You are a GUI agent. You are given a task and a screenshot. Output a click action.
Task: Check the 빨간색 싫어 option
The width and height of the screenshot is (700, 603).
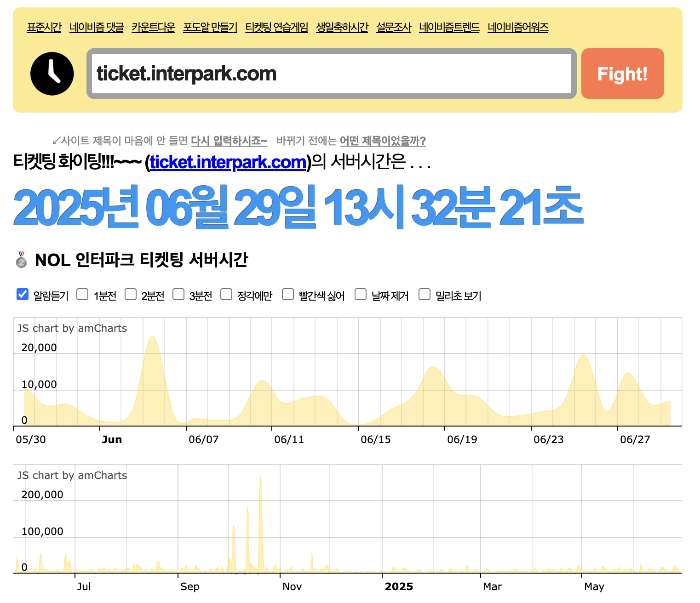click(288, 294)
